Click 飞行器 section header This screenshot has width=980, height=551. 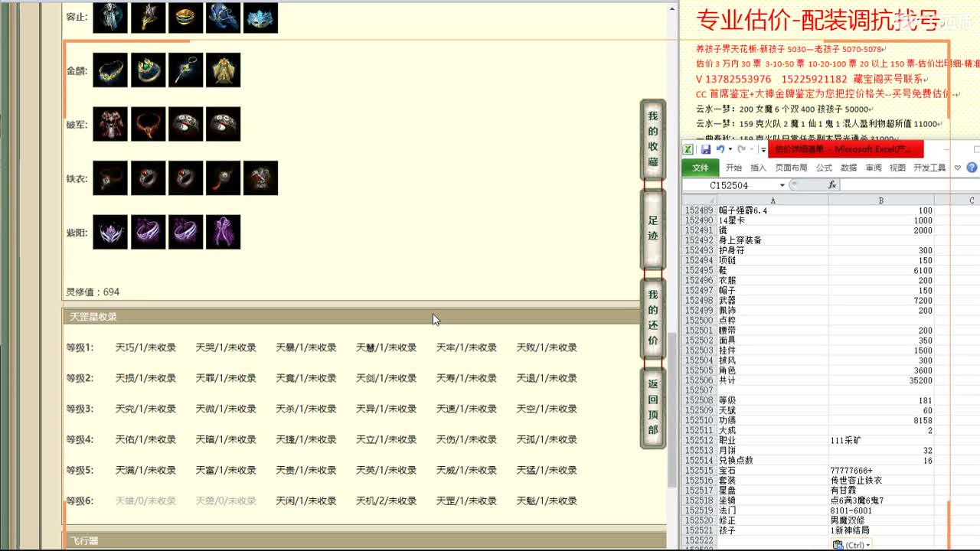(x=364, y=541)
